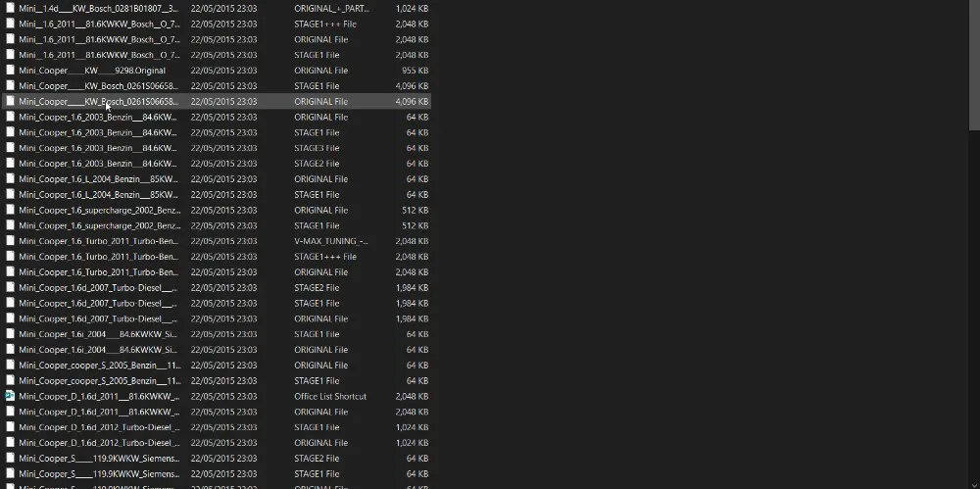Image resolution: width=980 pixels, height=489 pixels.
Task: Select the Mini__1.6_2011 Bosch ORIGINAL file name
Action: click(x=99, y=39)
